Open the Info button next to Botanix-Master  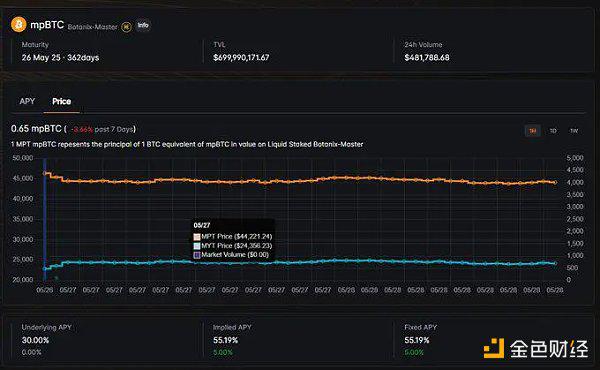tap(143, 26)
